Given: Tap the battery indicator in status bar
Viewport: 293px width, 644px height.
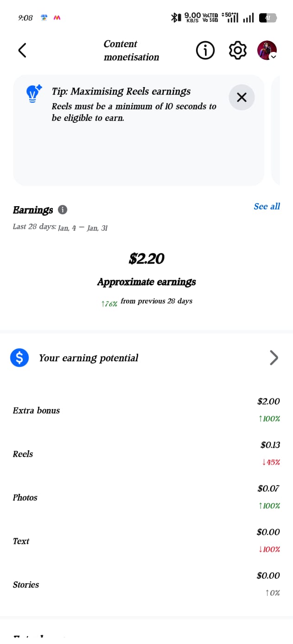Looking at the screenshot, I should click(x=268, y=18).
